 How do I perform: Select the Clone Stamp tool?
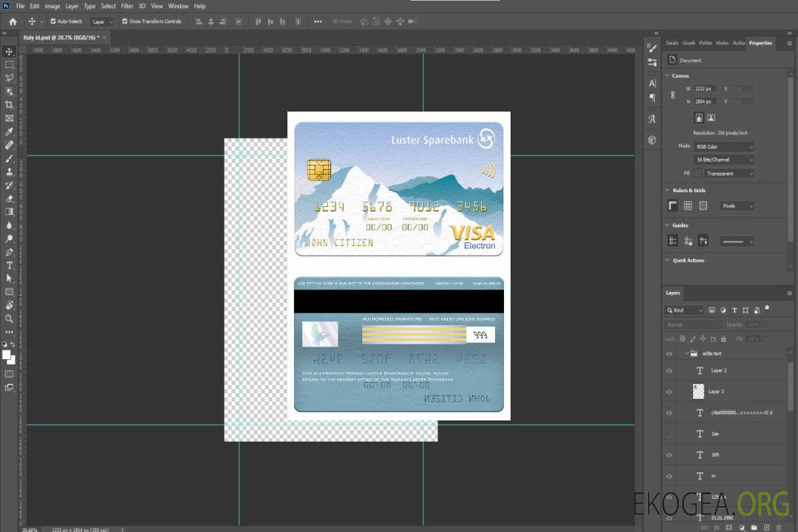tap(9, 171)
